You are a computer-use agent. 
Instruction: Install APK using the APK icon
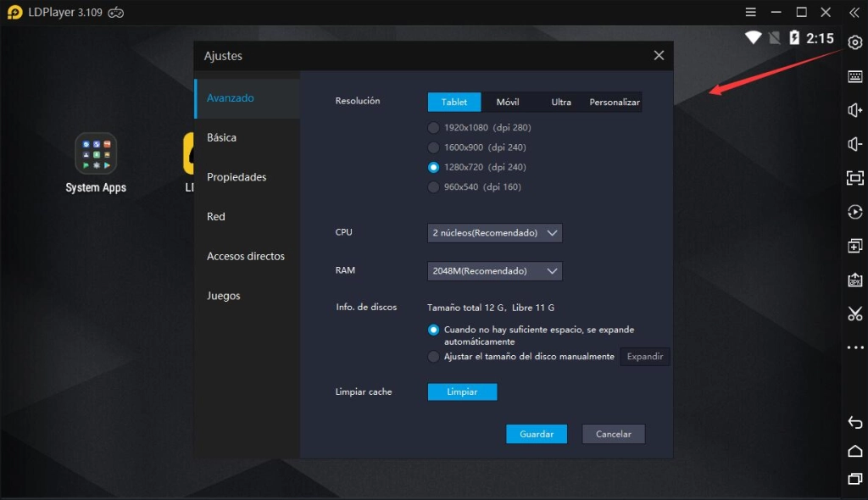tap(854, 280)
